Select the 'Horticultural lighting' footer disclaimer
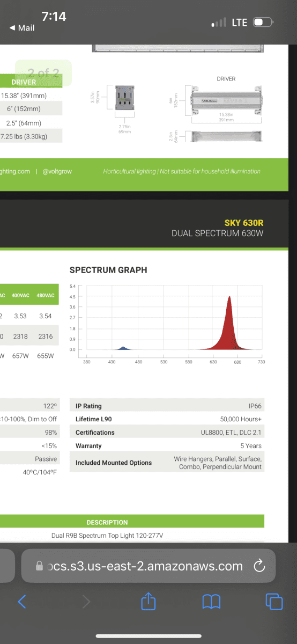This screenshot has width=297, height=644. (x=182, y=172)
